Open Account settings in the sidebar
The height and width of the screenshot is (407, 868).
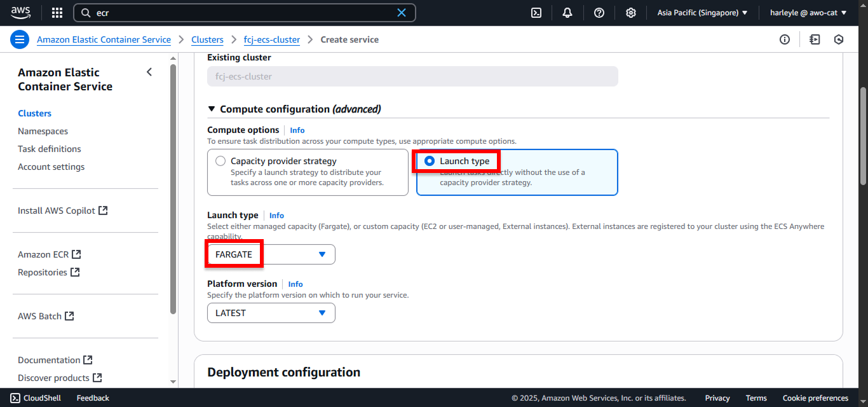[51, 167]
